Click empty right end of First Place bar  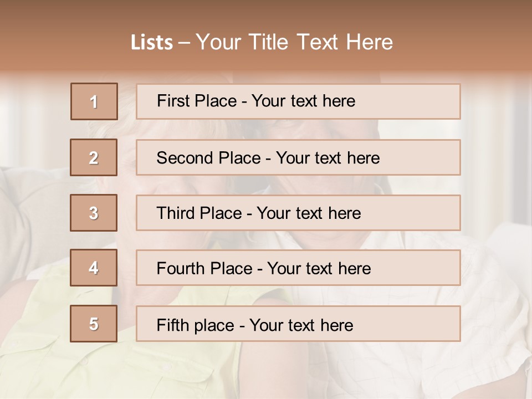[421, 101]
